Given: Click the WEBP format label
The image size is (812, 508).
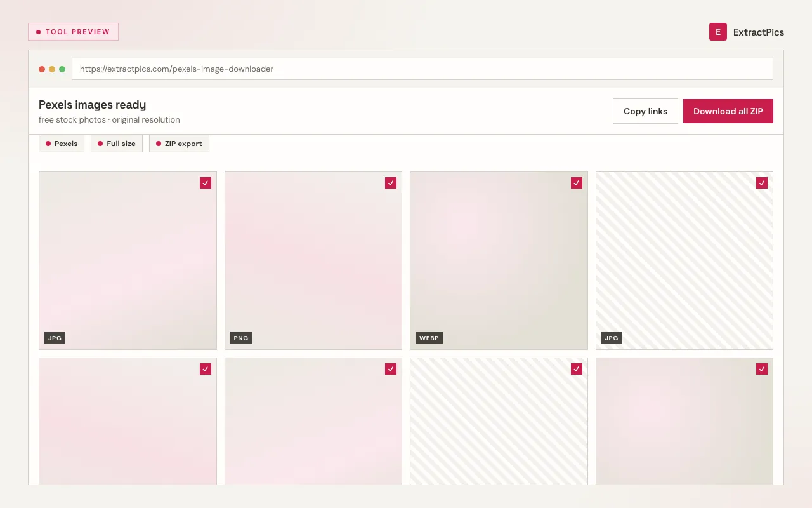Looking at the screenshot, I should click(x=429, y=338).
